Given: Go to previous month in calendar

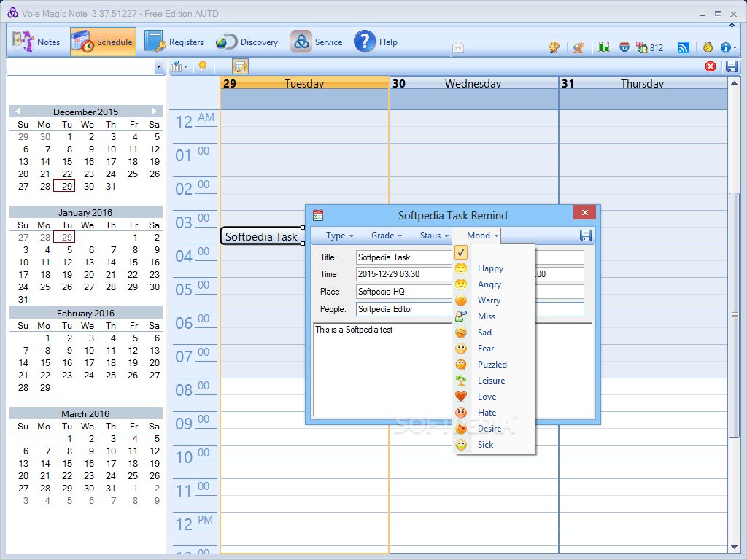Looking at the screenshot, I should [18, 112].
